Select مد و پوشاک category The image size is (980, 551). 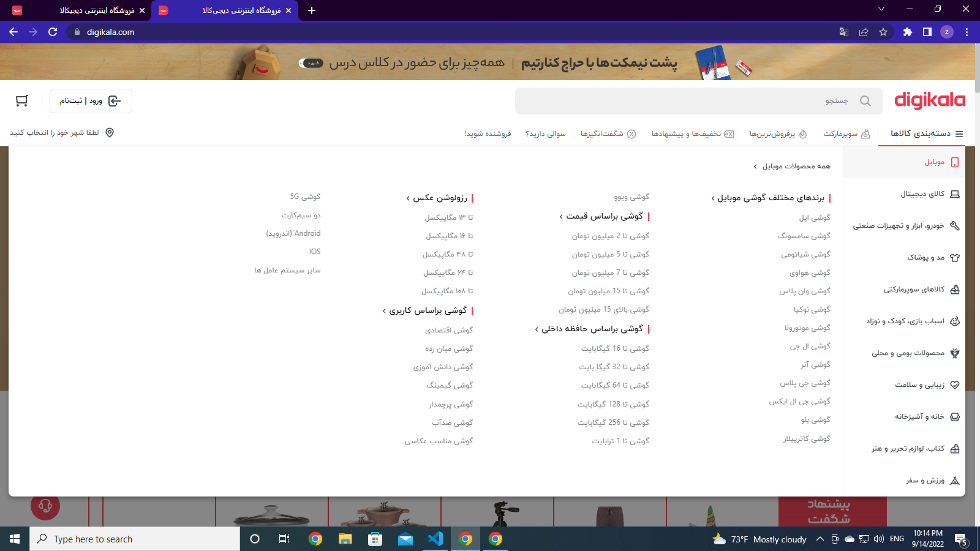[904, 258]
